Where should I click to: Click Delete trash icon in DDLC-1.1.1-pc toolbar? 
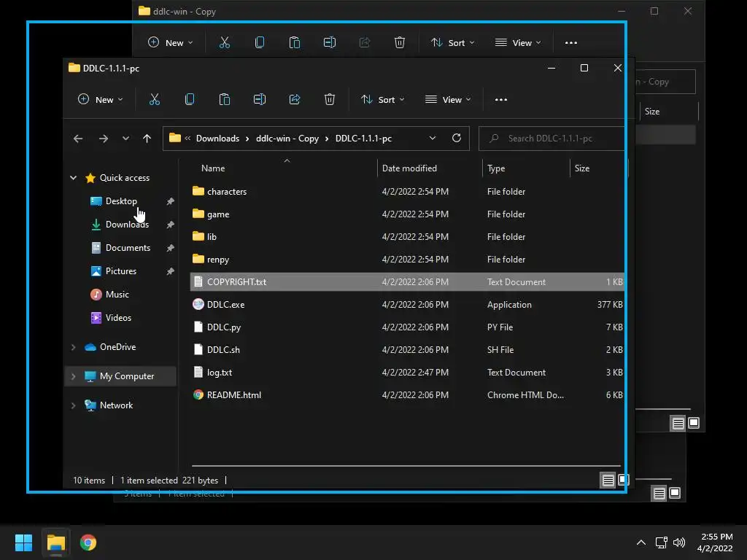[330, 99]
